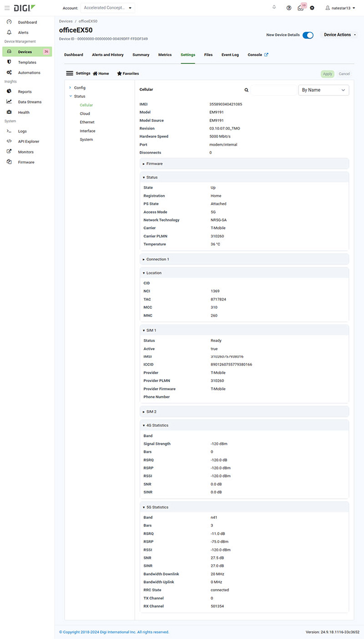364x639 pixels.
Task: Click the Devices breadcrumb link
Action: (x=66, y=21)
